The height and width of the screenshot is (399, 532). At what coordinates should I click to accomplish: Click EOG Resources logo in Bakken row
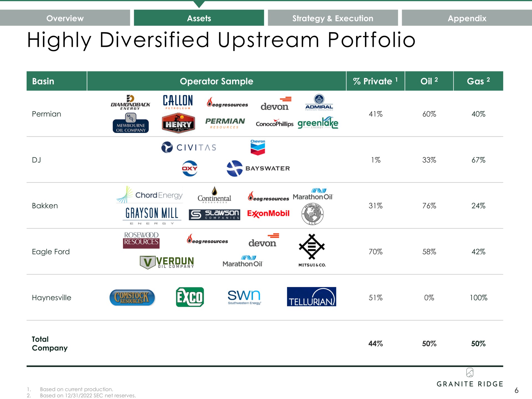coord(268,196)
